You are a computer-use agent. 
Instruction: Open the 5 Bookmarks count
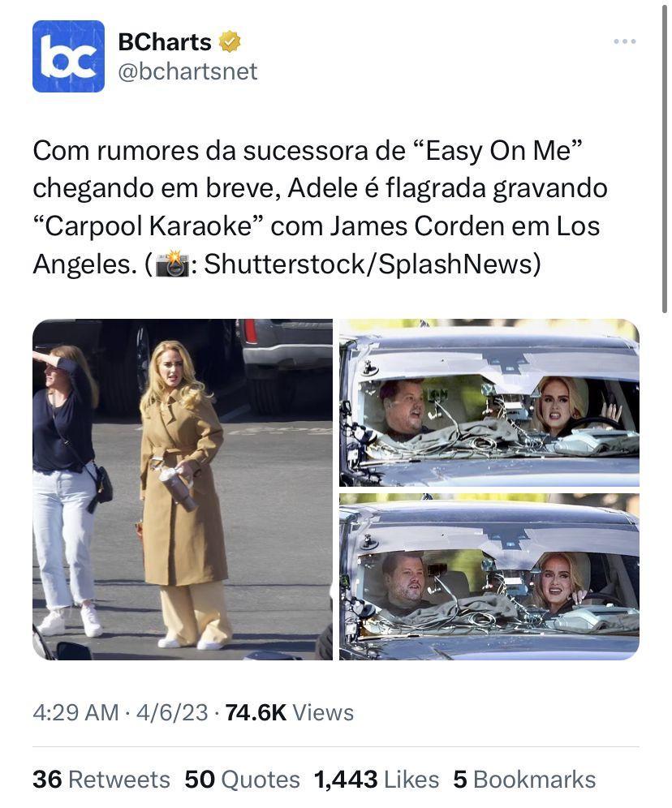524,780
